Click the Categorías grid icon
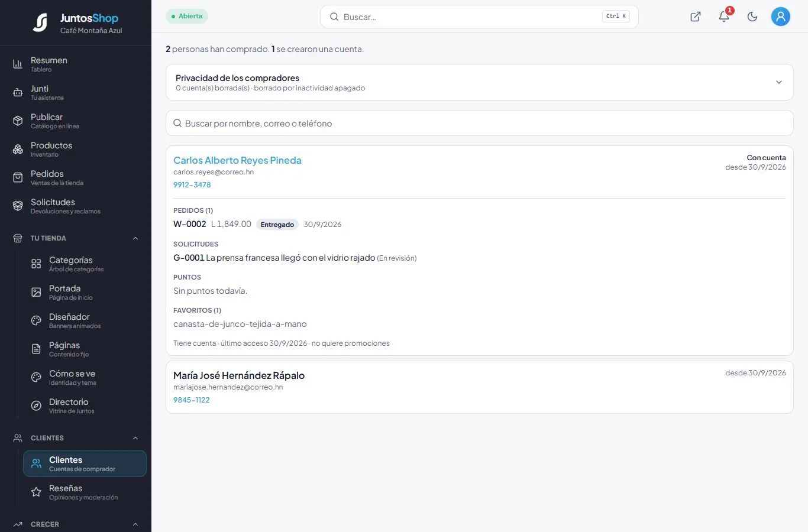808x532 pixels. (x=36, y=264)
